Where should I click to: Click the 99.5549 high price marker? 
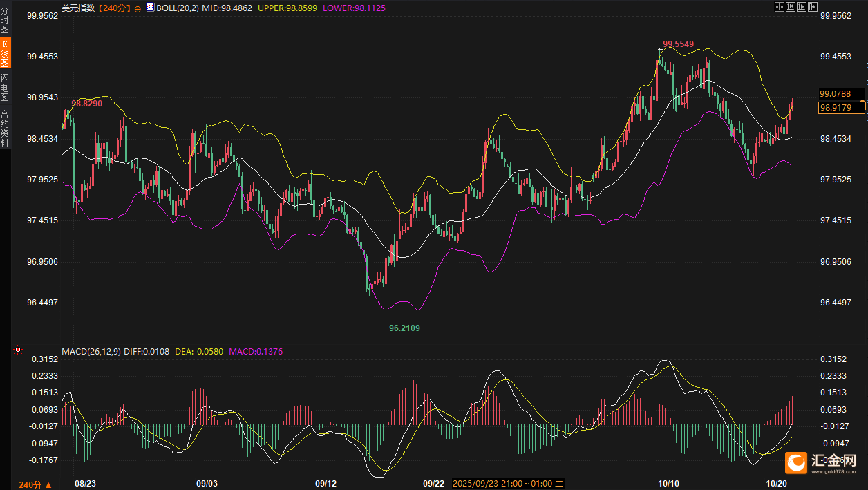pos(678,44)
